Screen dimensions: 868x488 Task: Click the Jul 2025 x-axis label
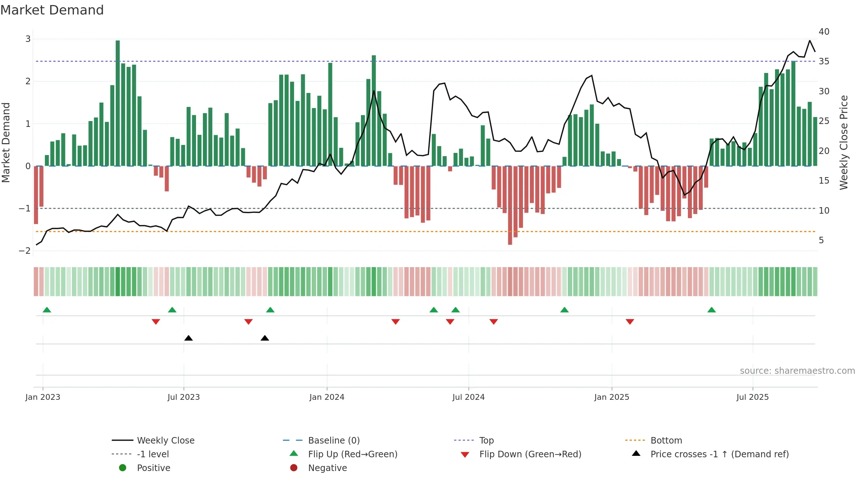click(x=753, y=397)
